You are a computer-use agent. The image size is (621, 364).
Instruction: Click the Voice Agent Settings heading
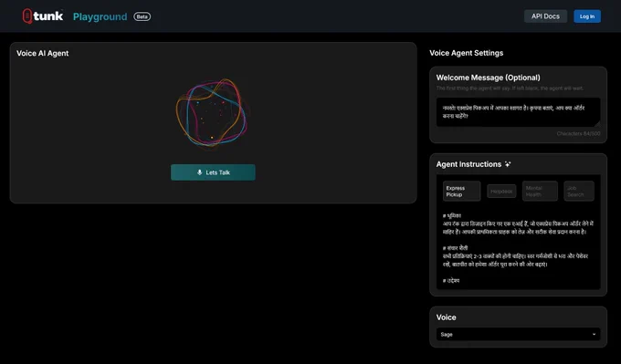pyautogui.click(x=466, y=53)
